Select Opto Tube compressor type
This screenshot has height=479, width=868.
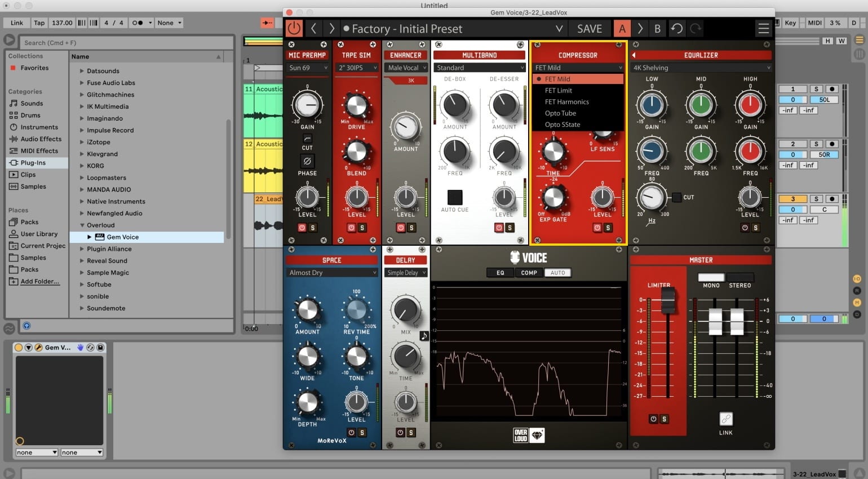click(578, 113)
